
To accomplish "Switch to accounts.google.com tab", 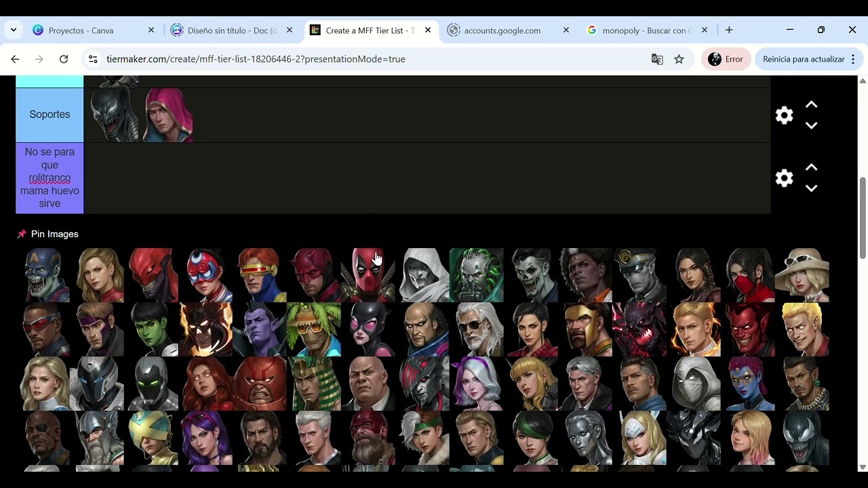I will point(502,30).
